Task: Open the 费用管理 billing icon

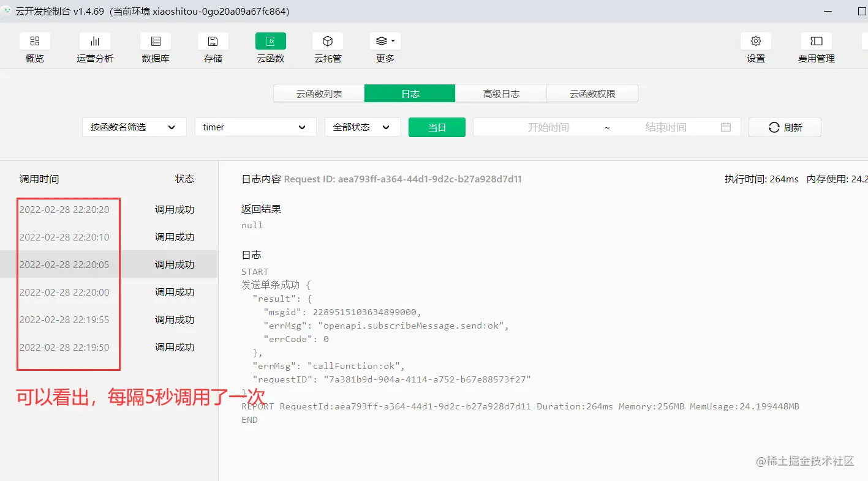Action: pos(817,41)
